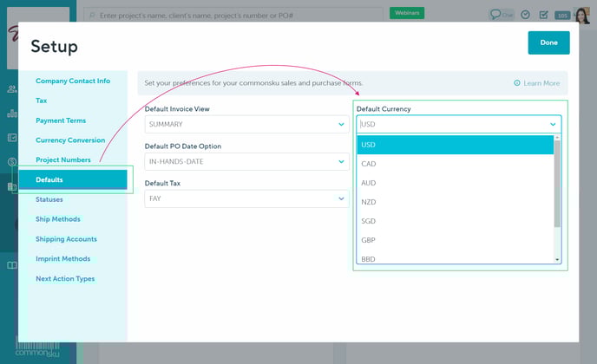Image resolution: width=597 pixels, height=364 pixels.
Task: Open the clock reminders icon in top bar
Action: (x=525, y=14)
